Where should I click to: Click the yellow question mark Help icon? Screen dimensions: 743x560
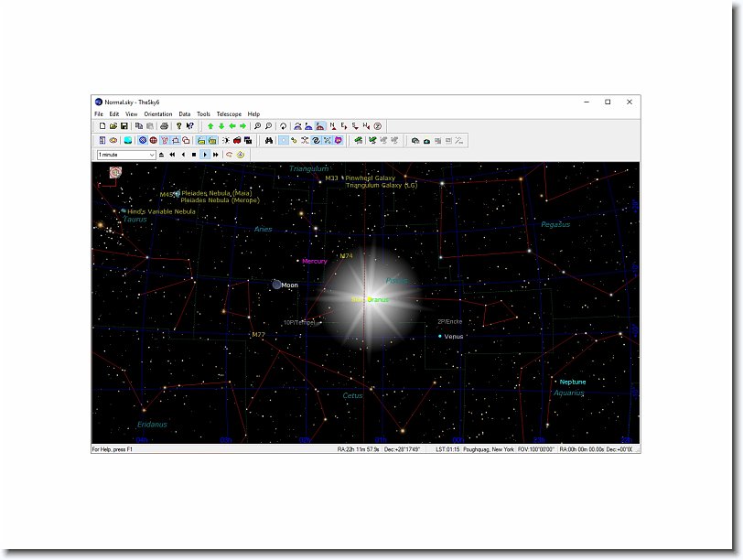pyautogui.click(x=178, y=126)
